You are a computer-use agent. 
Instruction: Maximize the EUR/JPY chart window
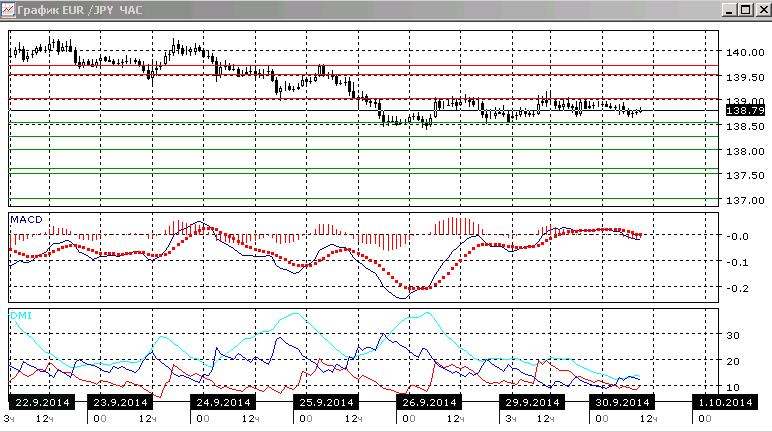point(746,10)
